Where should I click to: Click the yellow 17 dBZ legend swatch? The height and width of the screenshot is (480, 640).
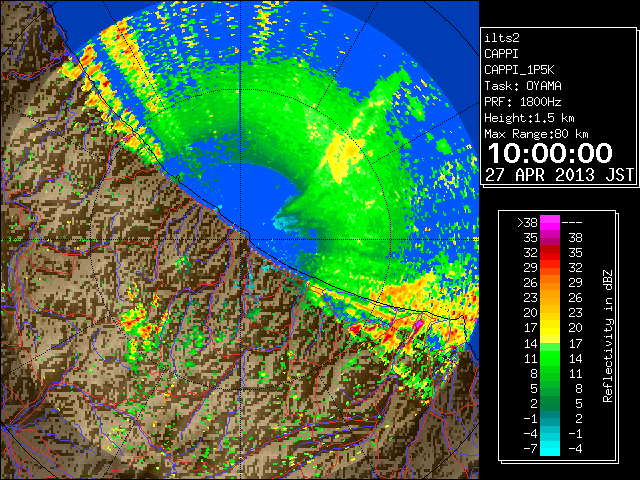coord(550,328)
